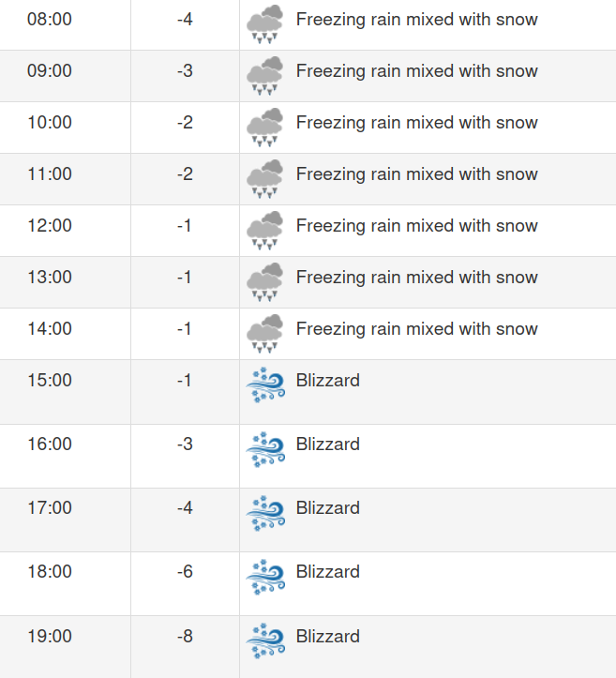
Task: Select the blizzard icon at 16:00
Action: (264, 448)
